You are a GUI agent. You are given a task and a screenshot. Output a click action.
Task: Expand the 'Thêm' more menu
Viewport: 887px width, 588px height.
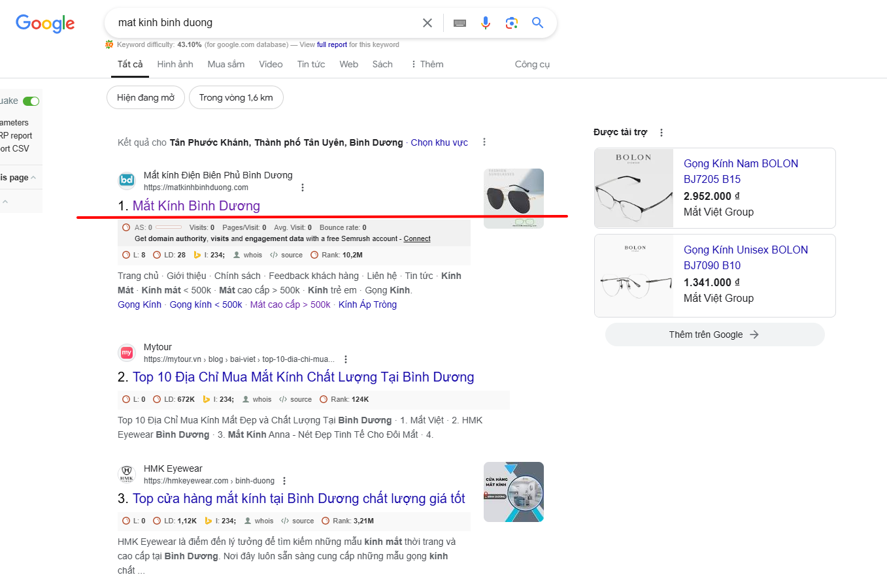point(427,64)
